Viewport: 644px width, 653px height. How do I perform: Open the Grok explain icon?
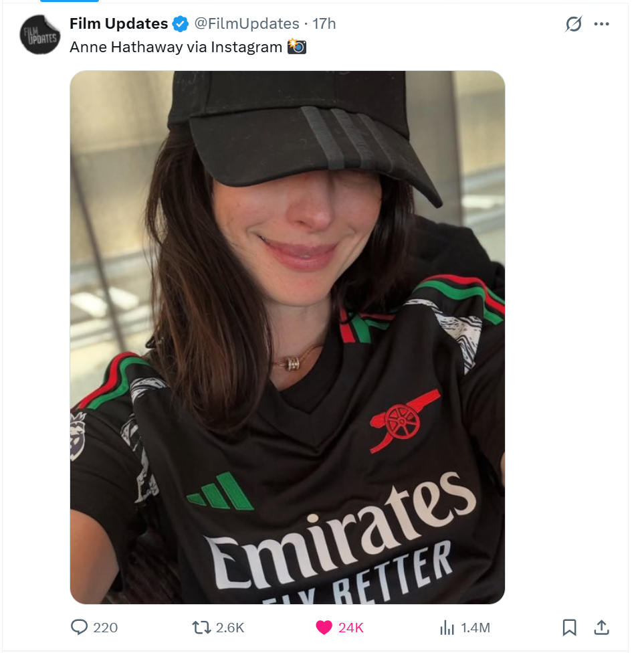pos(573,23)
